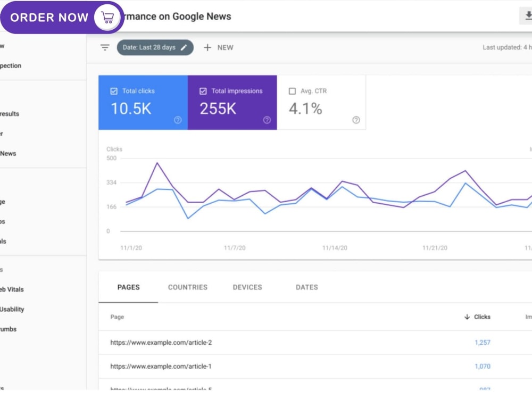
Task: Open the Usability sidebar item
Action: point(12,310)
